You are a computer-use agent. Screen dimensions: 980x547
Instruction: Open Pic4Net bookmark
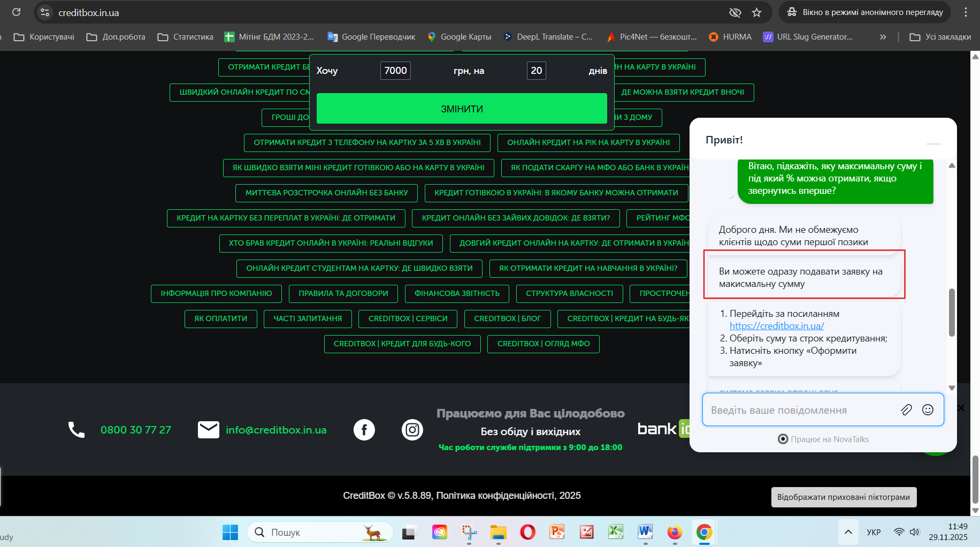coord(652,37)
